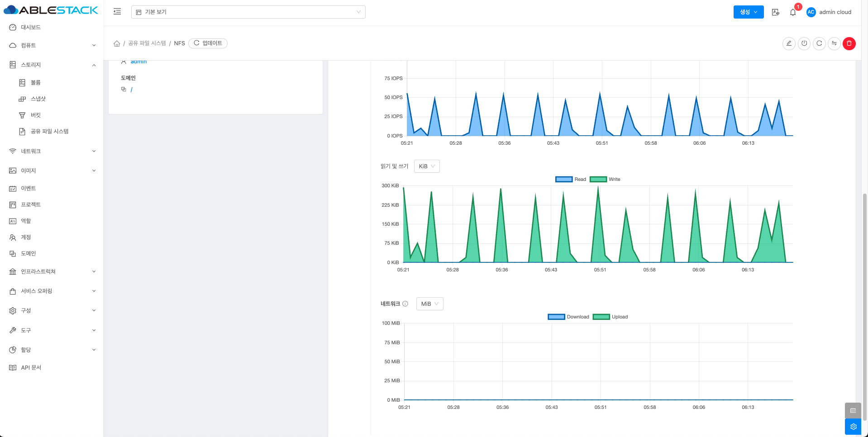Viewport: 868px width, 437px height.
Task: Open the notifications bell icon
Action: coord(793,12)
